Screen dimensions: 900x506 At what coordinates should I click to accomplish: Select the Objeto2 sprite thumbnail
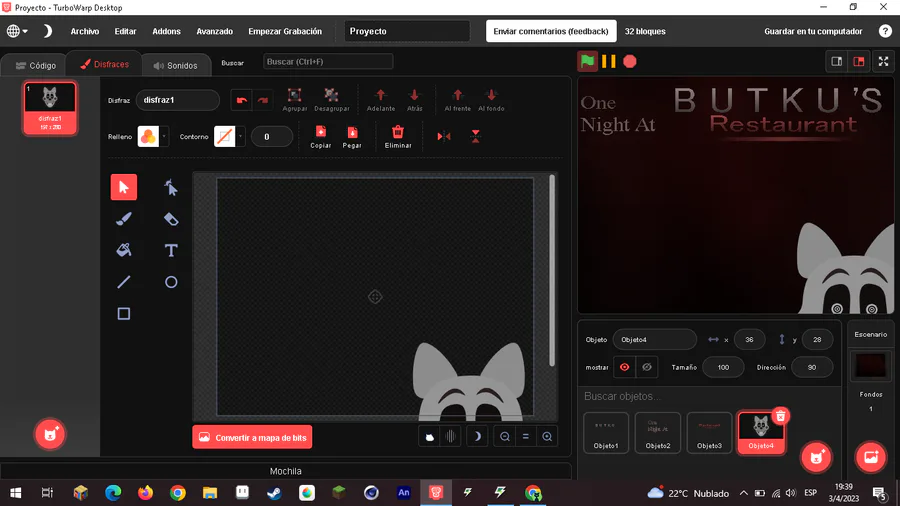point(658,433)
